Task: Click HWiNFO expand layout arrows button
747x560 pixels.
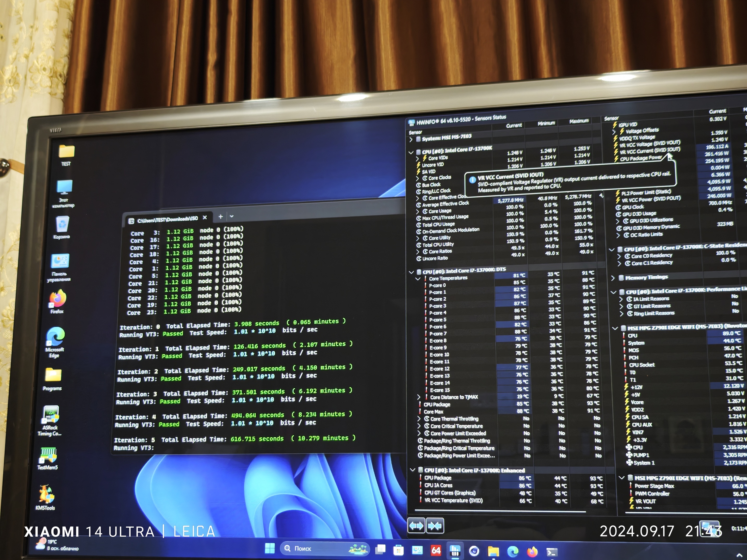Action: (x=416, y=526)
